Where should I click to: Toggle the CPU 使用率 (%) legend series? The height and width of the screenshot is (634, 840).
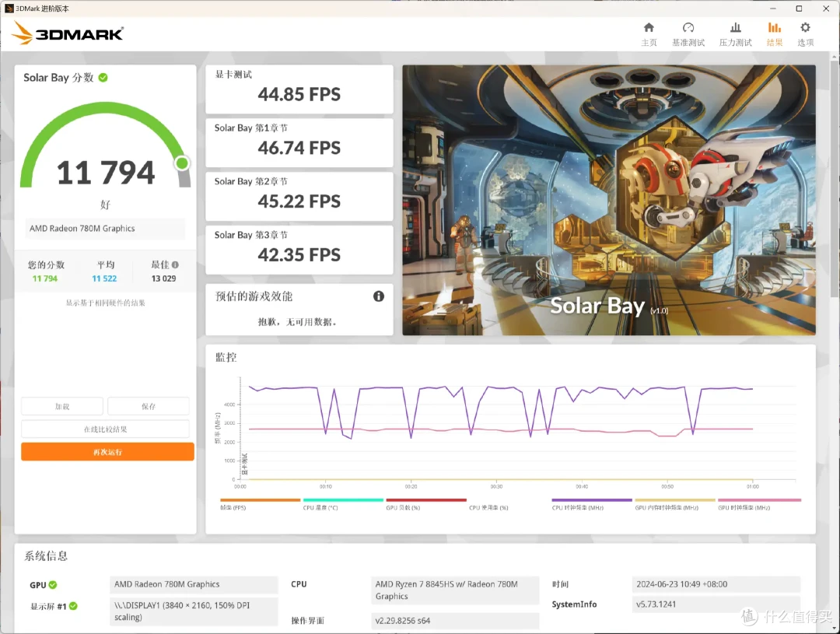pyautogui.click(x=488, y=507)
